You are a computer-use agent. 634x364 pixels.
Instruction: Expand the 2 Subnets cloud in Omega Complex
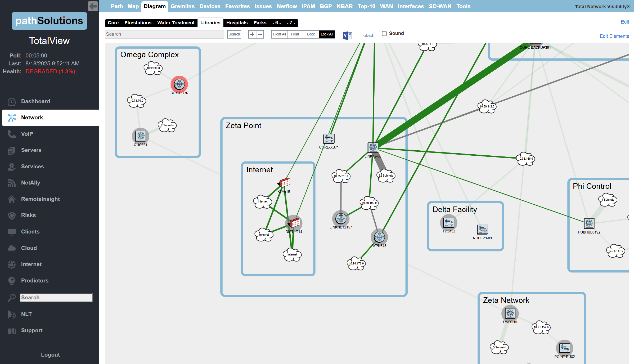coord(167,125)
